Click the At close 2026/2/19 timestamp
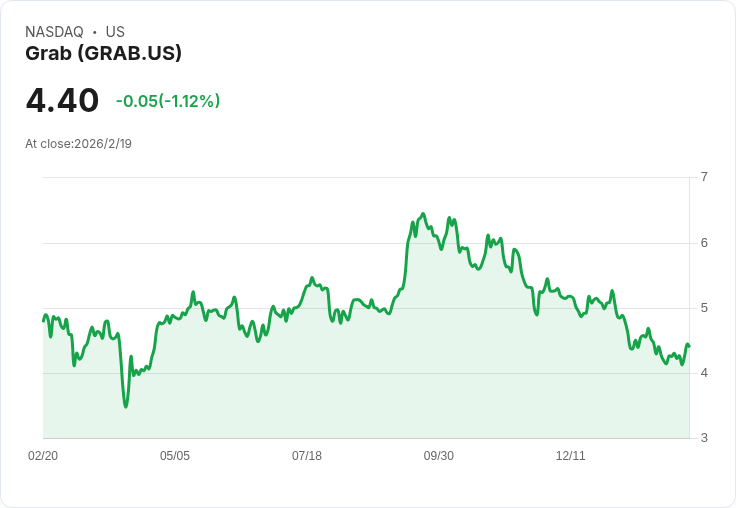This screenshot has width=736, height=508. (x=78, y=144)
